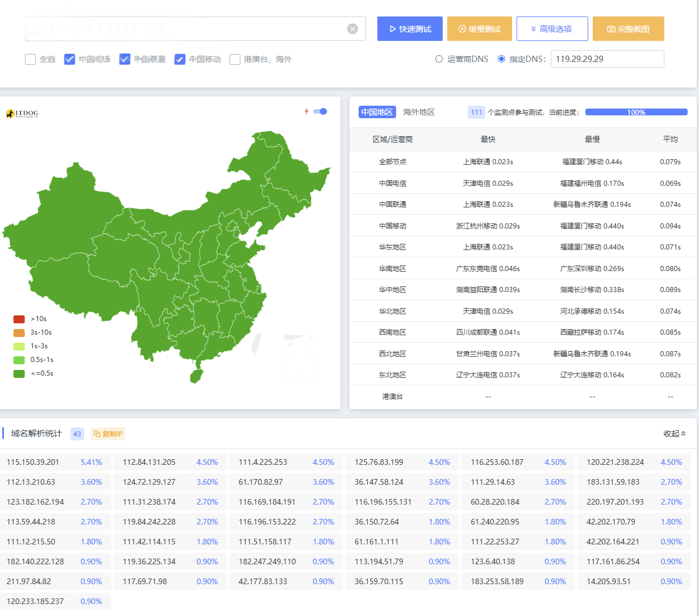Click the orange 3s-10s legend swatch
This screenshot has height=616, width=699.
click(x=19, y=333)
